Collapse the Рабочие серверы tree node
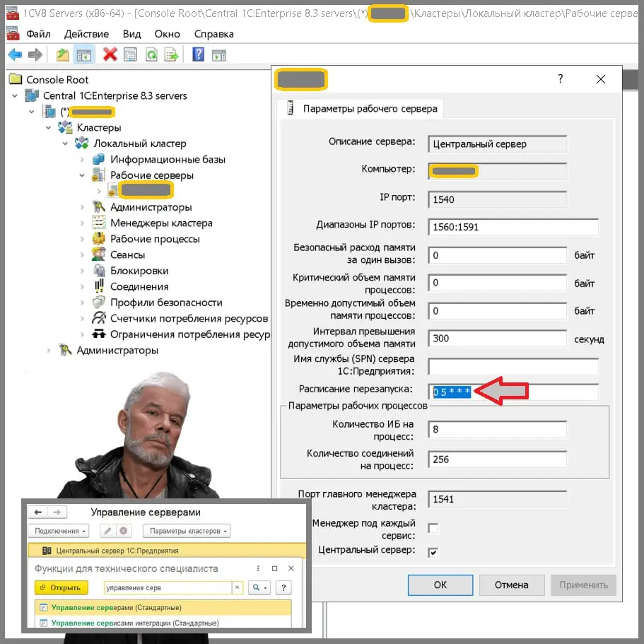 [x=82, y=175]
